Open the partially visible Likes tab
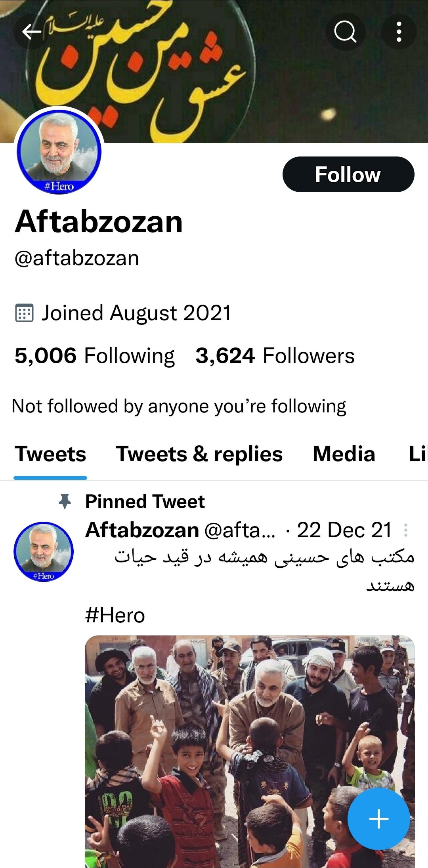The image size is (428, 868). [418, 454]
